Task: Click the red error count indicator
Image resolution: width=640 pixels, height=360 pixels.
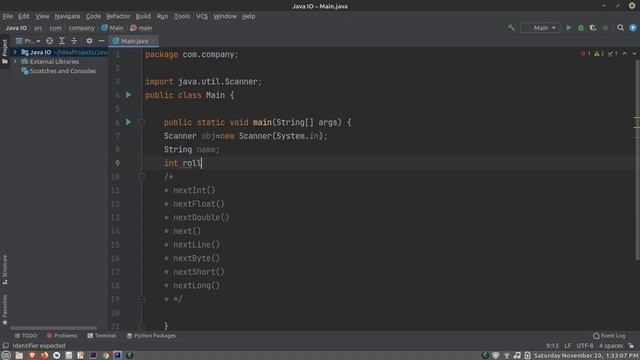Action: (x=585, y=53)
